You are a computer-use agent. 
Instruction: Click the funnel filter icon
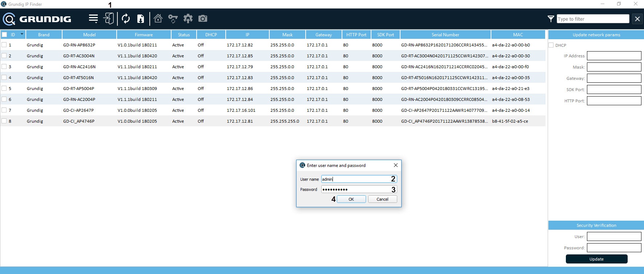coord(551,19)
